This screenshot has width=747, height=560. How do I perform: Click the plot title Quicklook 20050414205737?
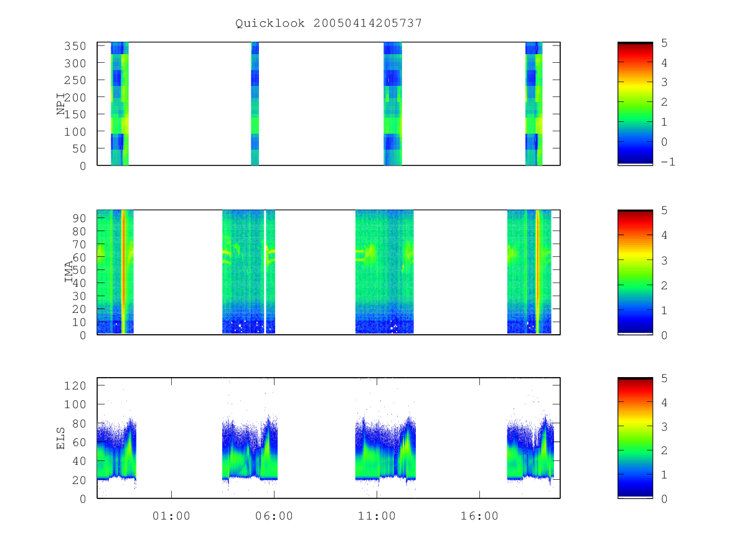(329, 23)
